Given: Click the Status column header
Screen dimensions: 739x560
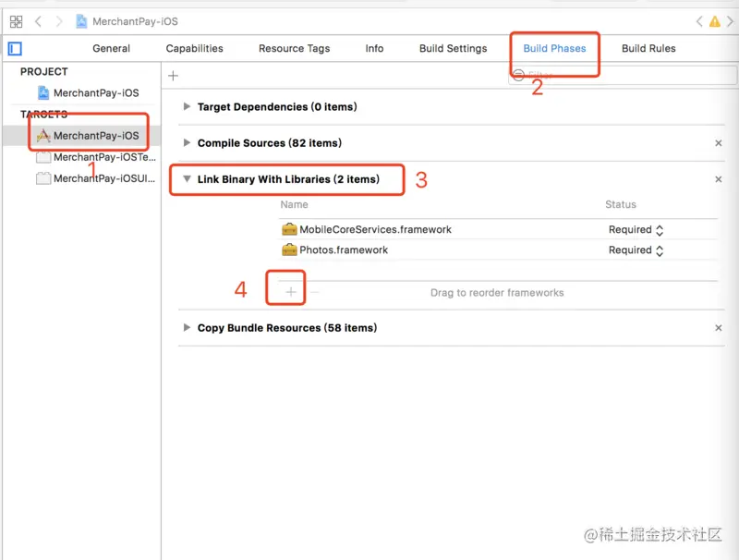Looking at the screenshot, I should coord(621,204).
